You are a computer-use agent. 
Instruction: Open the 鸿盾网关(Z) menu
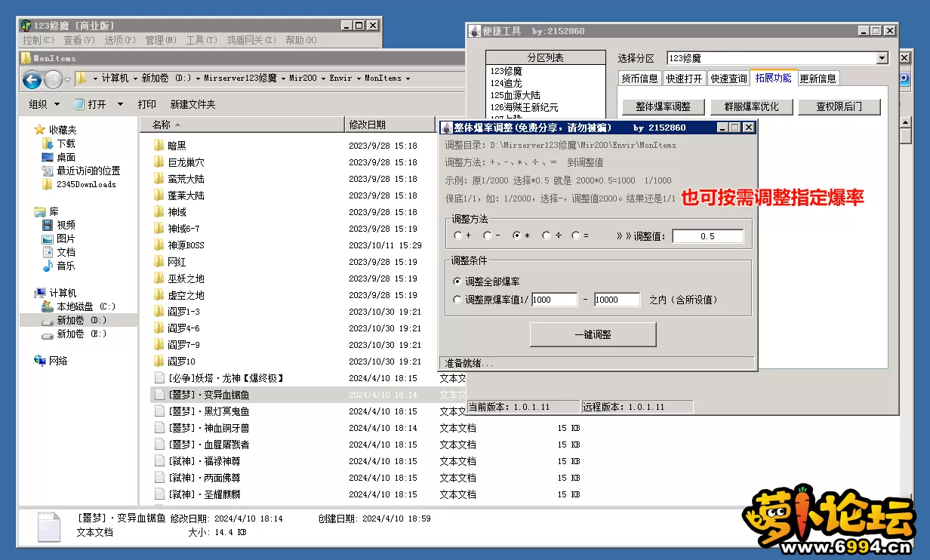tap(251, 40)
